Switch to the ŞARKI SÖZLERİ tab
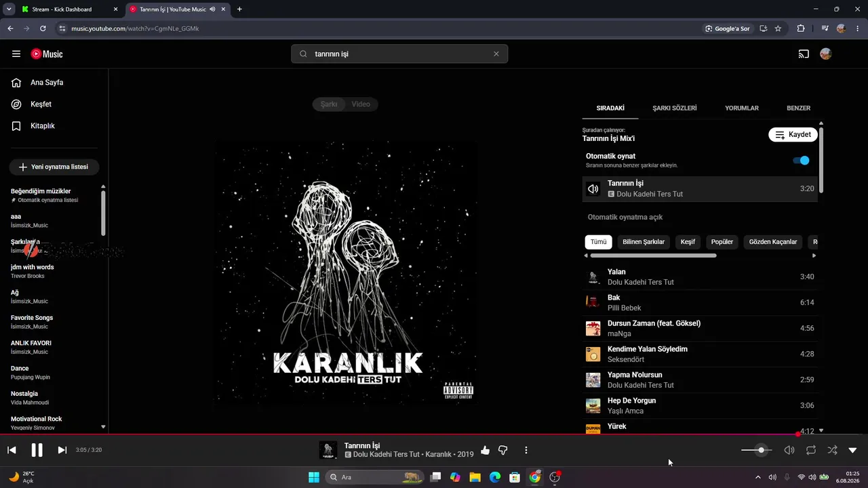Image resolution: width=868 pixels, height=488 pixels. coord(675,108)
